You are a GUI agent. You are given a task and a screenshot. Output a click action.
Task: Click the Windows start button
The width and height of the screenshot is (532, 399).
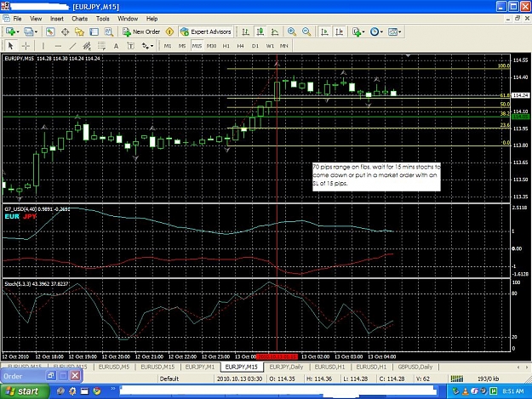[23, 391]
